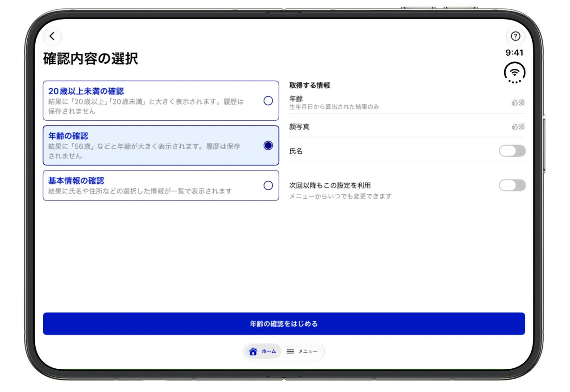
Task: Start with 年齢の確認をはじめる button
Action: tap(284, 324)
